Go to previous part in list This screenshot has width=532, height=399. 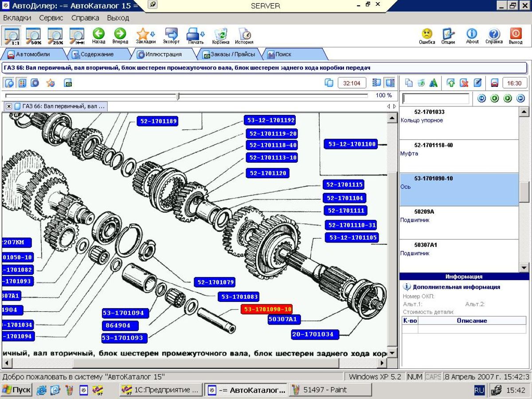(x=495, y=98)
